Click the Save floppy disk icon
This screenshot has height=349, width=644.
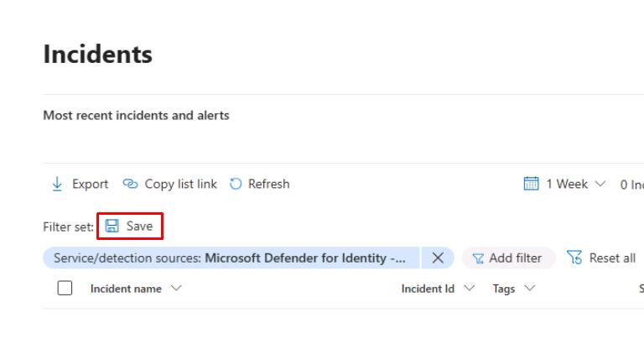pos(112,227)
